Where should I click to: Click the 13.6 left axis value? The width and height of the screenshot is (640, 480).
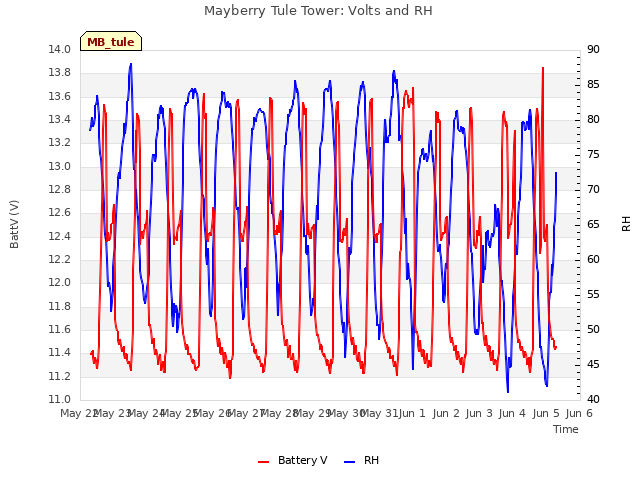(60, 96)
